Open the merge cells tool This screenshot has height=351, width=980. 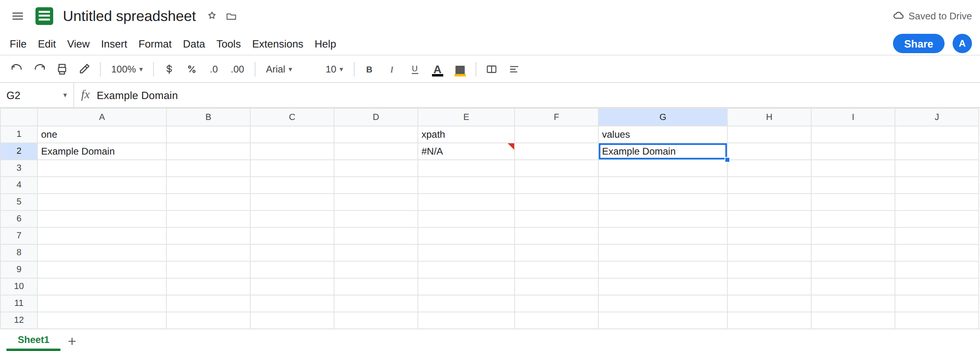coord(492,69)
